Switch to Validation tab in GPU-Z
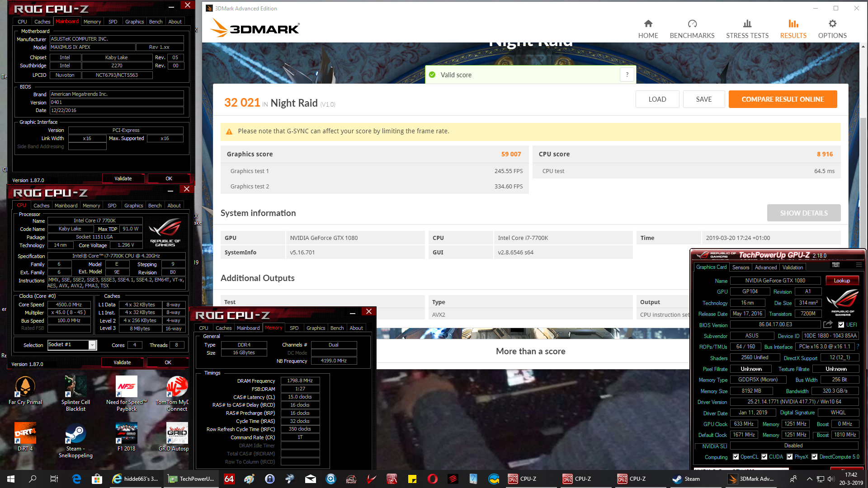 (793, 267)
